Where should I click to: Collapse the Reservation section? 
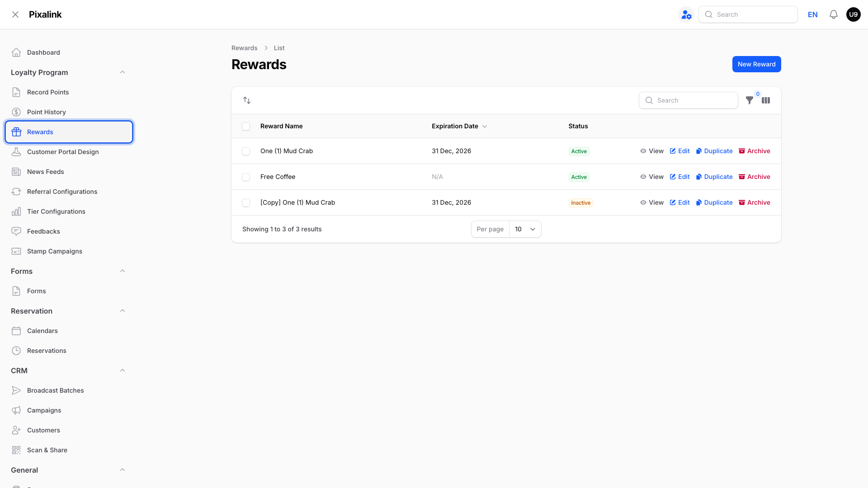click(x=123, y=311)
